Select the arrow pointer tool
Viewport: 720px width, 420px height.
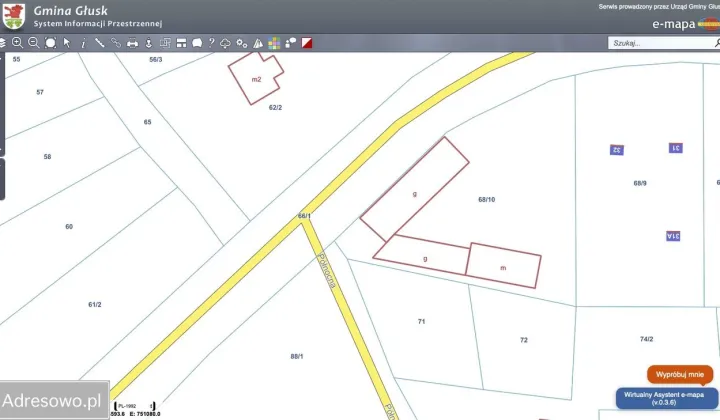click(x=67, y=43)
